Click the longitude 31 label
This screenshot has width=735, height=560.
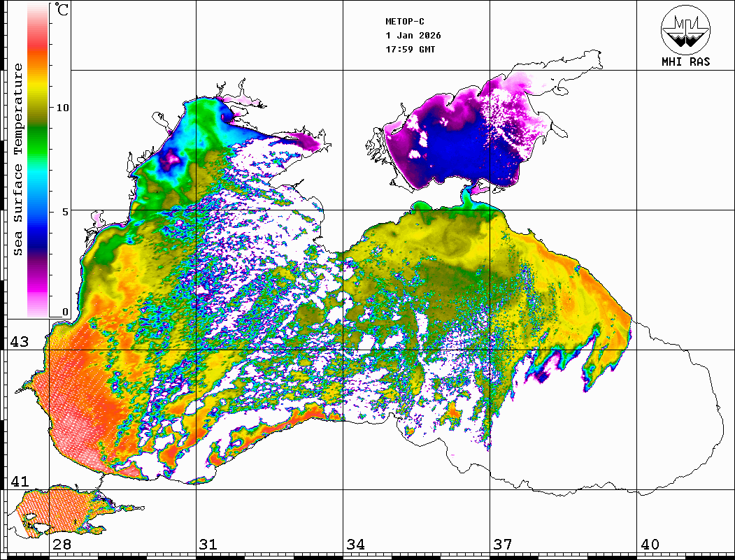(208, 545)
